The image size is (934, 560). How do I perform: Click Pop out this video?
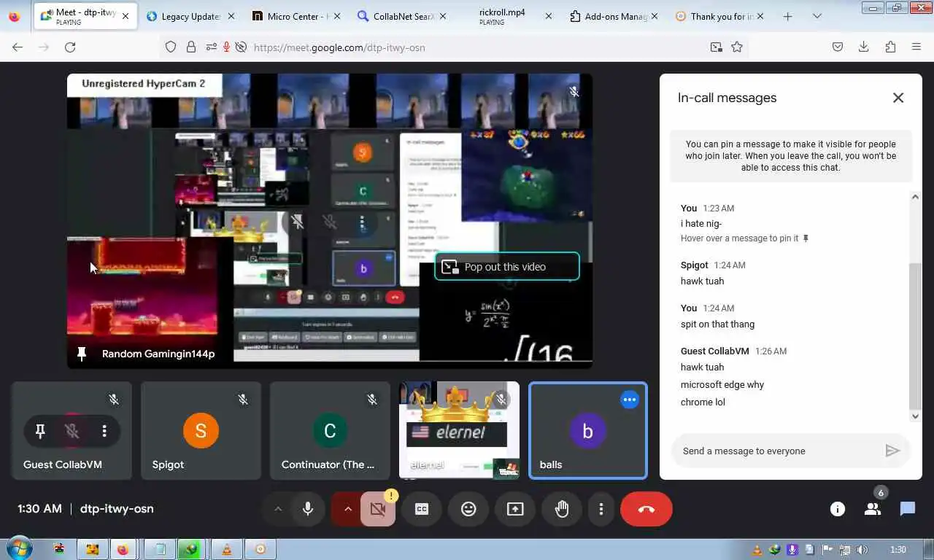pyautogui.click(x=507, y=267)
